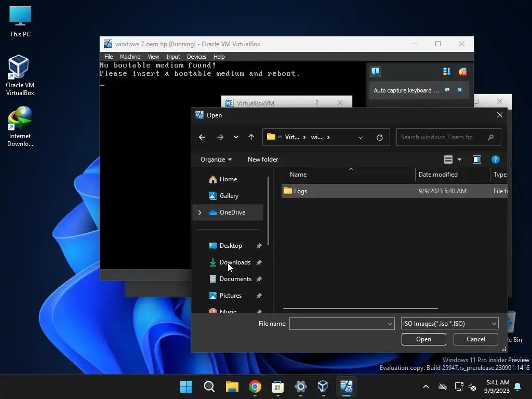Open Windows Start menu
The image size is (532, 399).
[187, 387]
